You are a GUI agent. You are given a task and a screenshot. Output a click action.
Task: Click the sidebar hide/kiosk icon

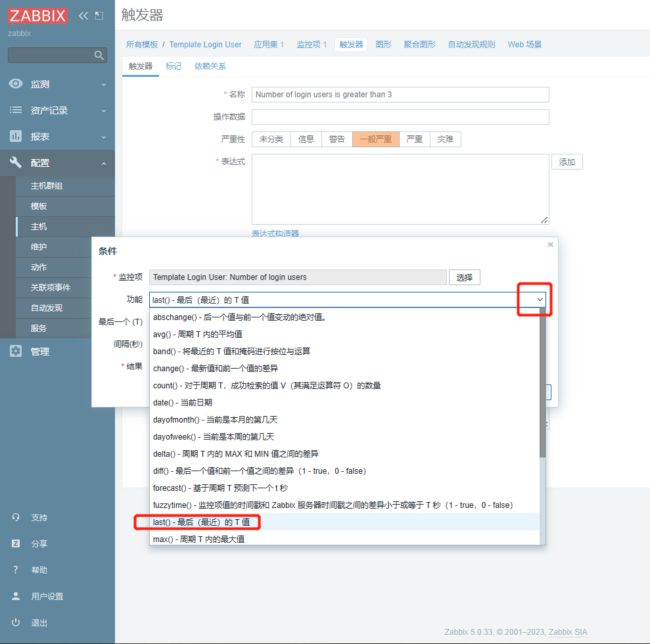(x=99, y=16)
